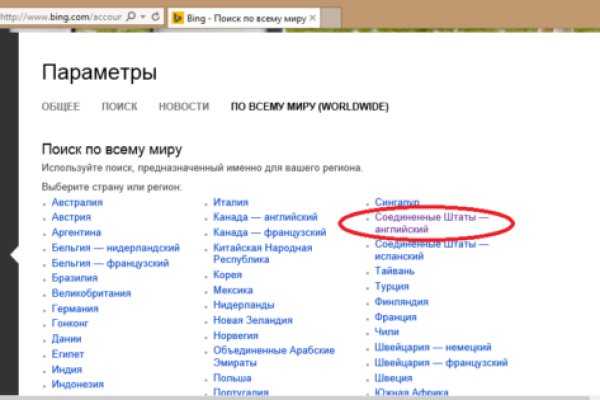Select Соединенные Штаты — испанский region link

[431, 250]
